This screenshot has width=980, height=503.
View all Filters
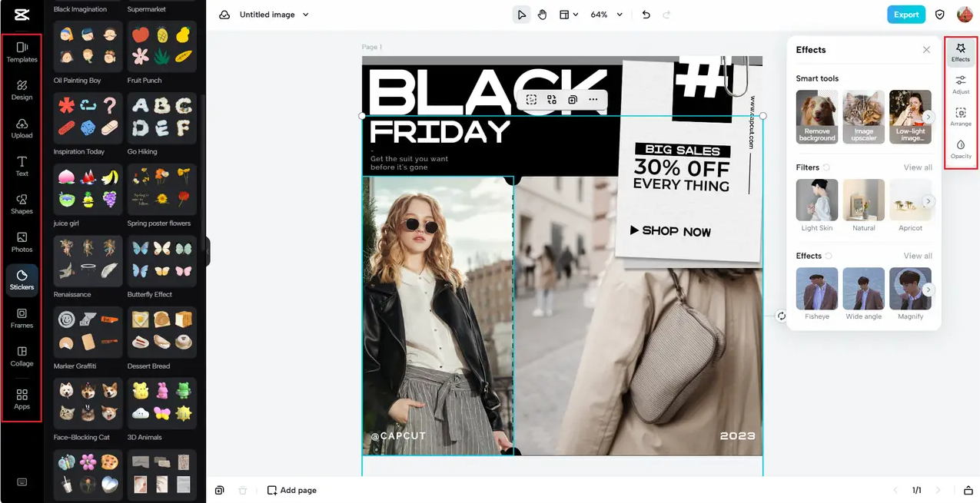[x=918, y=167]
